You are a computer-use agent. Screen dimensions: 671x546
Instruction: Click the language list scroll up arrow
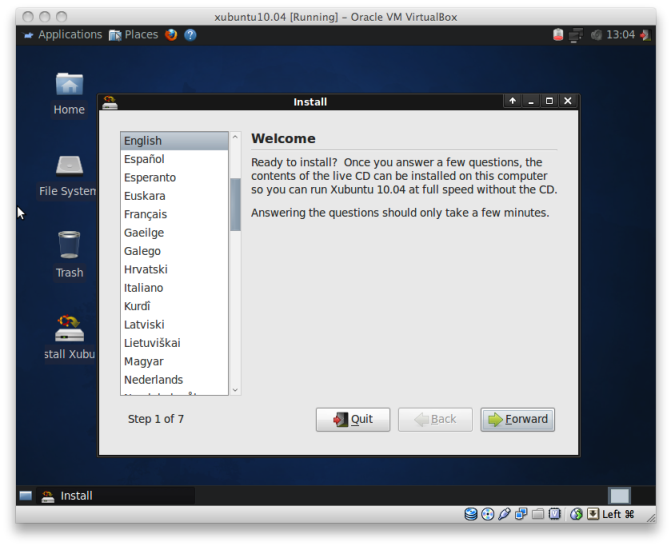[235, 137]
